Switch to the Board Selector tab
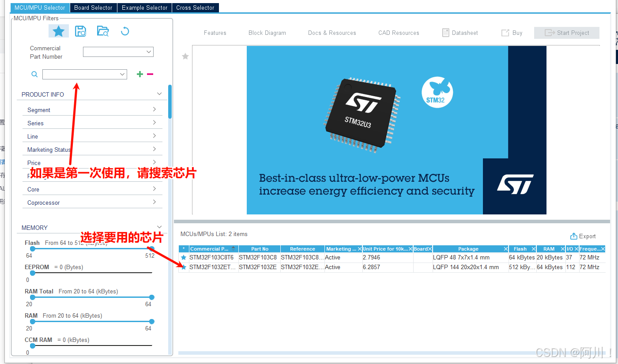Viewport: 618px width, 364px height. [x=93, y=8]
